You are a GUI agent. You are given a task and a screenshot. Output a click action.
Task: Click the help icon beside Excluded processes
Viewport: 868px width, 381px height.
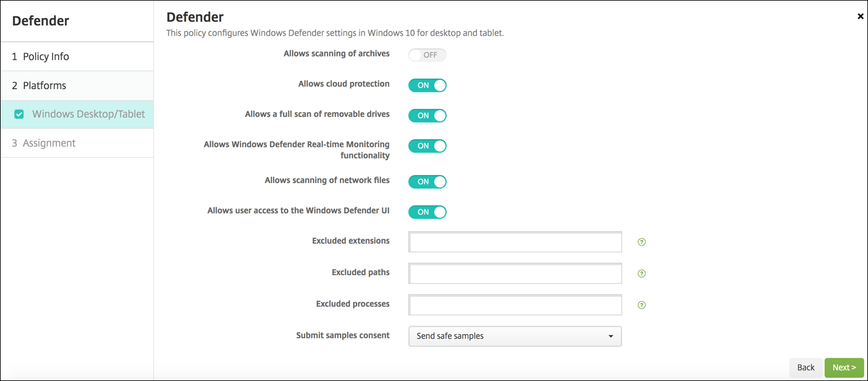[641, 305]
